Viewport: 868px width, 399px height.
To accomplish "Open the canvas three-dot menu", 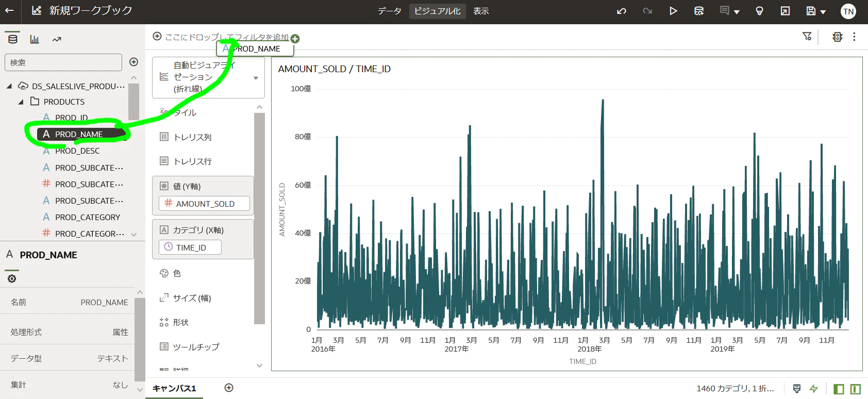I will pos(854,37).
